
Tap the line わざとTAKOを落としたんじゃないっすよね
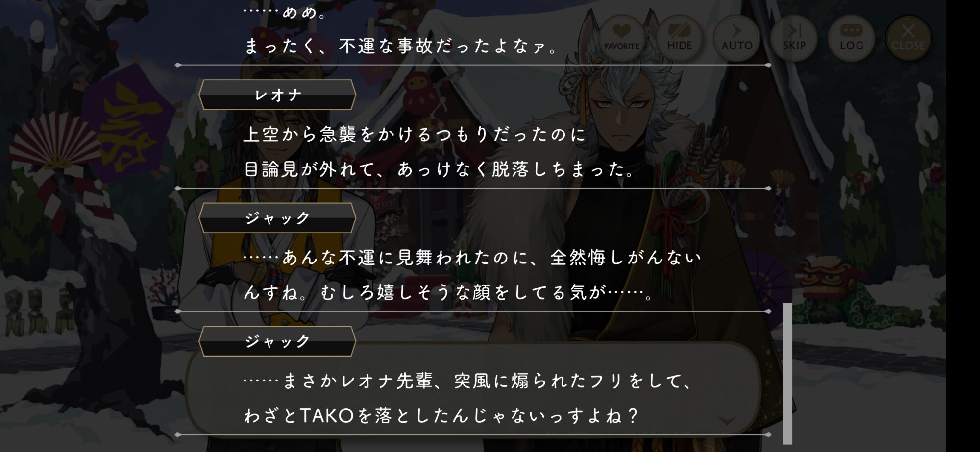pos(441,416)
